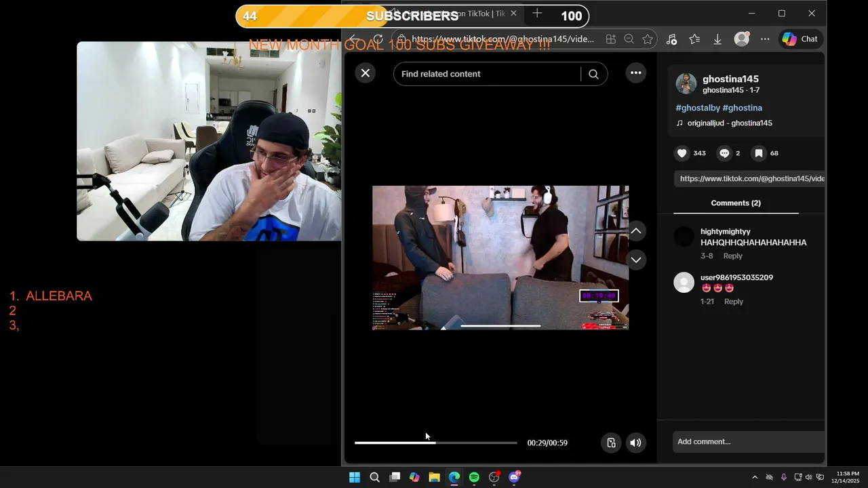Select the Comments (2) tab
868x488 pixels.
736,203
